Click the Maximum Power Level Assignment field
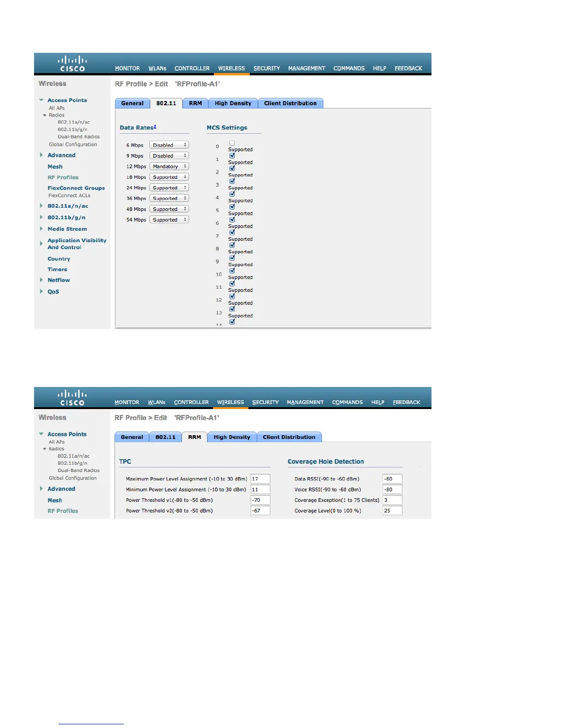The height and width of the screenshot is (728, 563). coord(260,479)
